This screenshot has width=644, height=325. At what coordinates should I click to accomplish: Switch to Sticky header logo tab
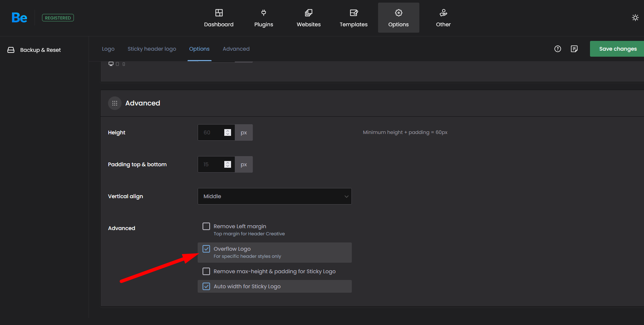(152, 49)
